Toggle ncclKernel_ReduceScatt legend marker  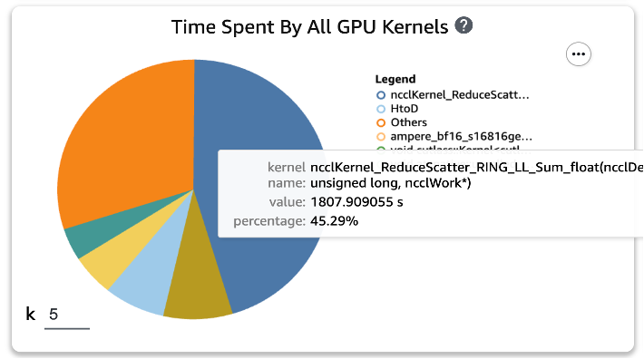[x=381, y=95]
